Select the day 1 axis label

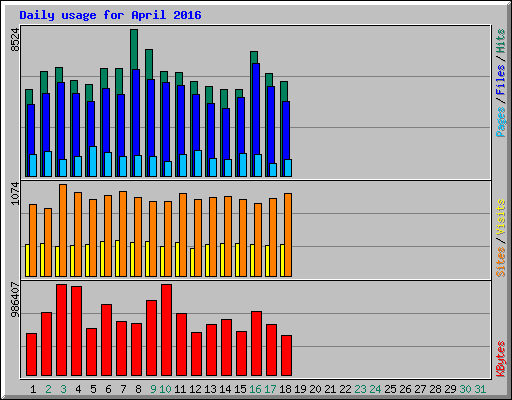tap(33, 389)
